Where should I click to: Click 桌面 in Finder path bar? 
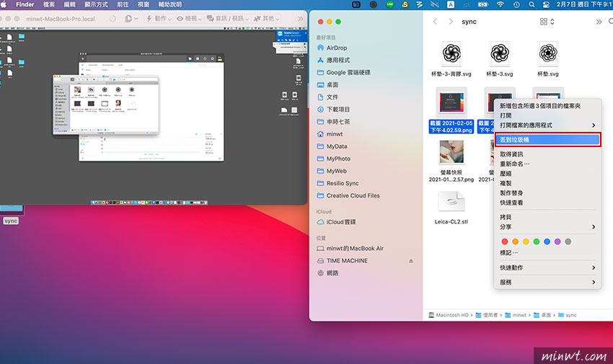click(542, 315)
